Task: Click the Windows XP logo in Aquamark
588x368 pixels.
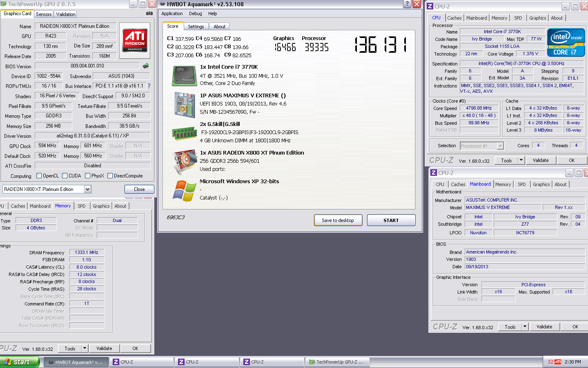Action: [185, 191]
